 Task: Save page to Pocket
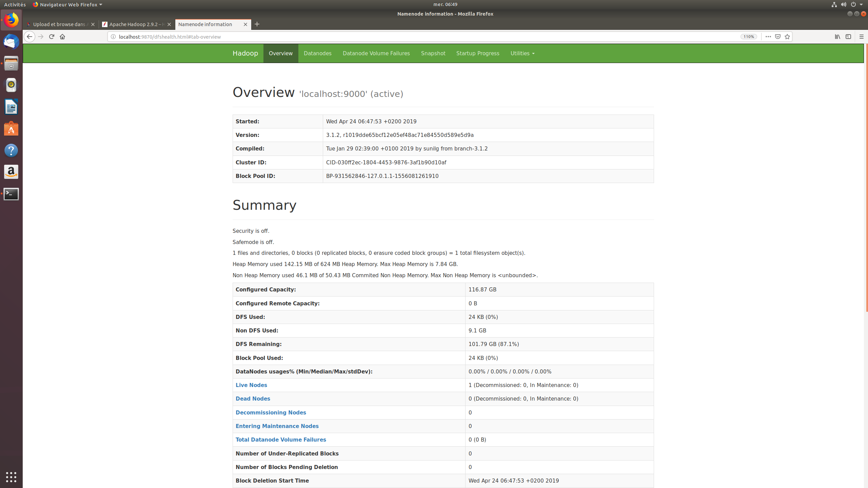778,37
